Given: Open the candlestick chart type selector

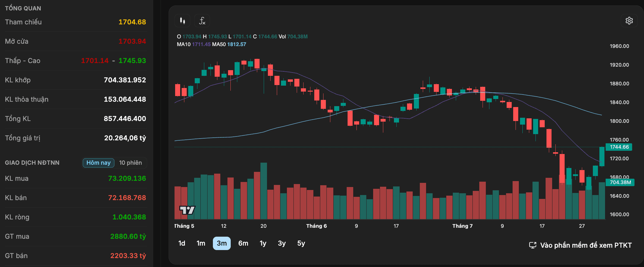Looking at the screenshot, I should [182, 21].
